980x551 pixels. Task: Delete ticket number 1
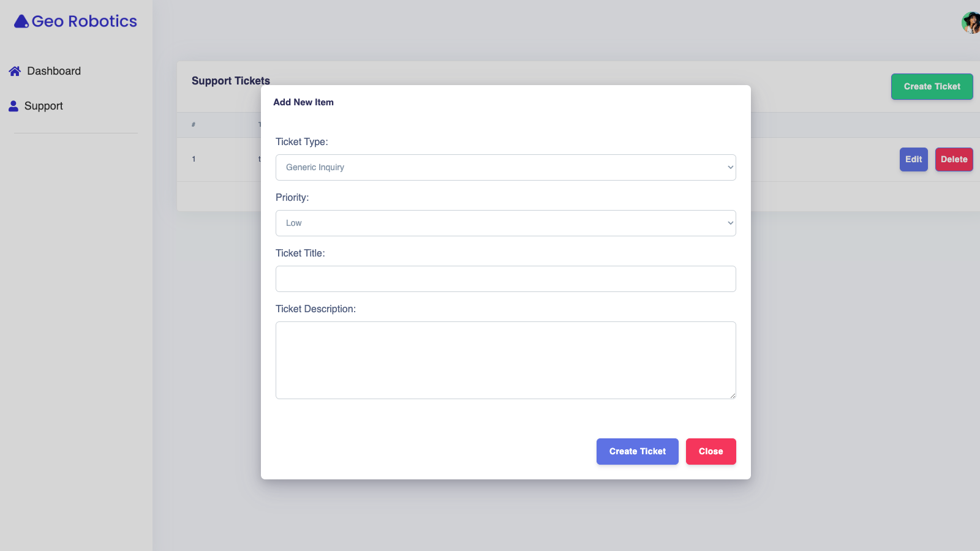pyautogui.click(x=954, y=159)
